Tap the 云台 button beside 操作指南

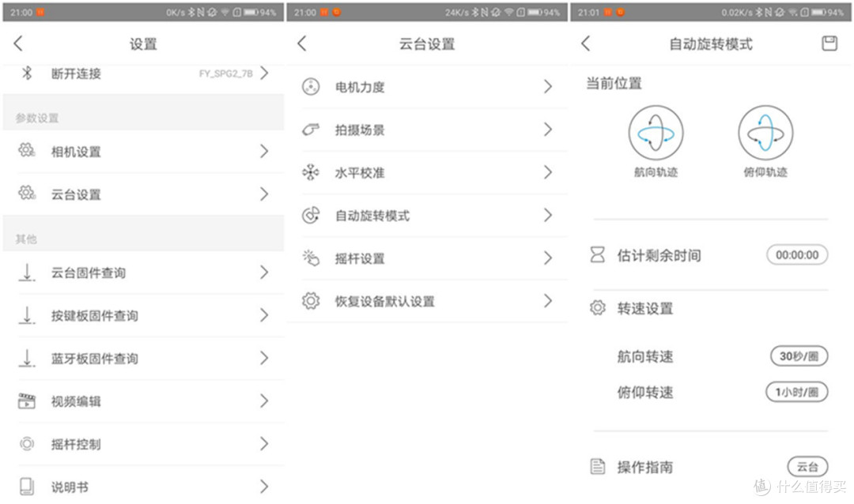point(807,466)
